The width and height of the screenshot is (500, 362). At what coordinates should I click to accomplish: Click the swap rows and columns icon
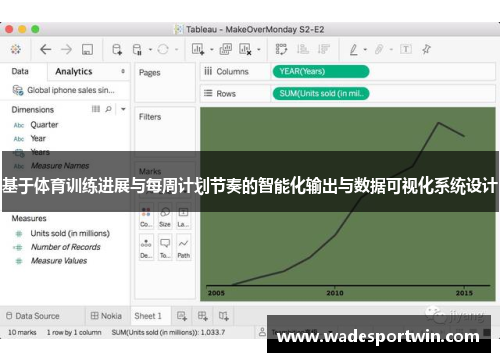tap(281, 49)
